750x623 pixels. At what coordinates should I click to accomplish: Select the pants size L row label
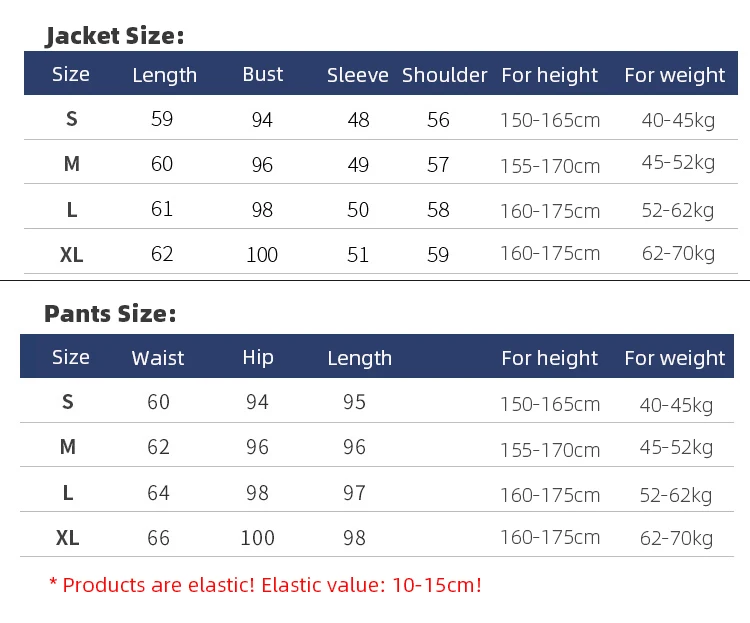(x=68, y=493)
